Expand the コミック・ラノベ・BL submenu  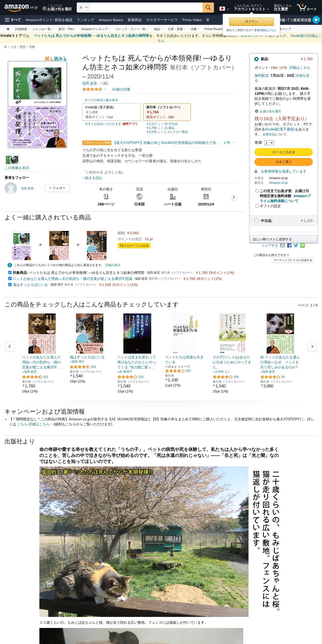tap(132, 29)
